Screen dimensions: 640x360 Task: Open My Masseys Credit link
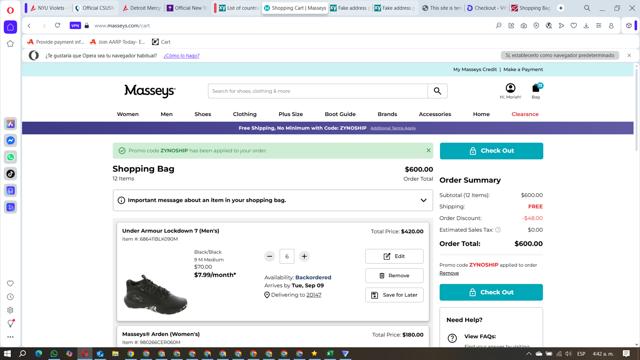[x=475, y=69]
